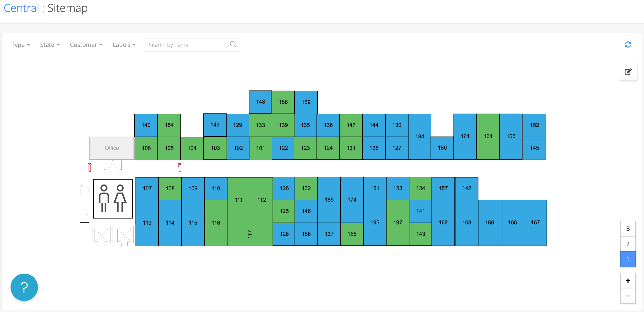Switch to floor 2
The width and height of the screenshot is (644, 312).
point(628,244)
